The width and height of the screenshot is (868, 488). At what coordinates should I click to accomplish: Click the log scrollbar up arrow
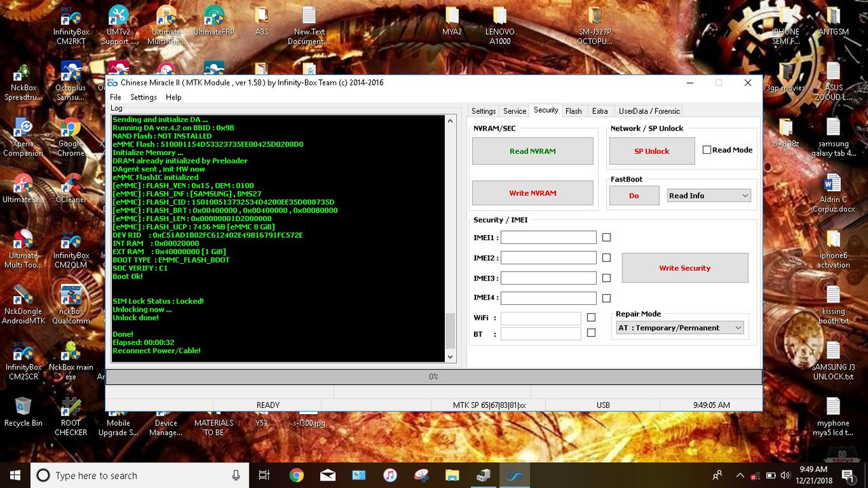coord(450,121)
